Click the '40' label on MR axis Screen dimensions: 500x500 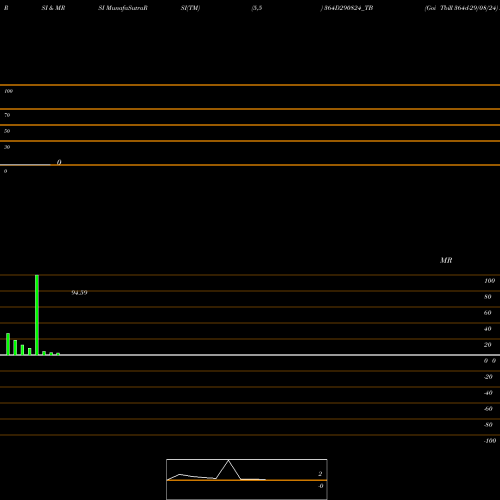coord(488,329)
